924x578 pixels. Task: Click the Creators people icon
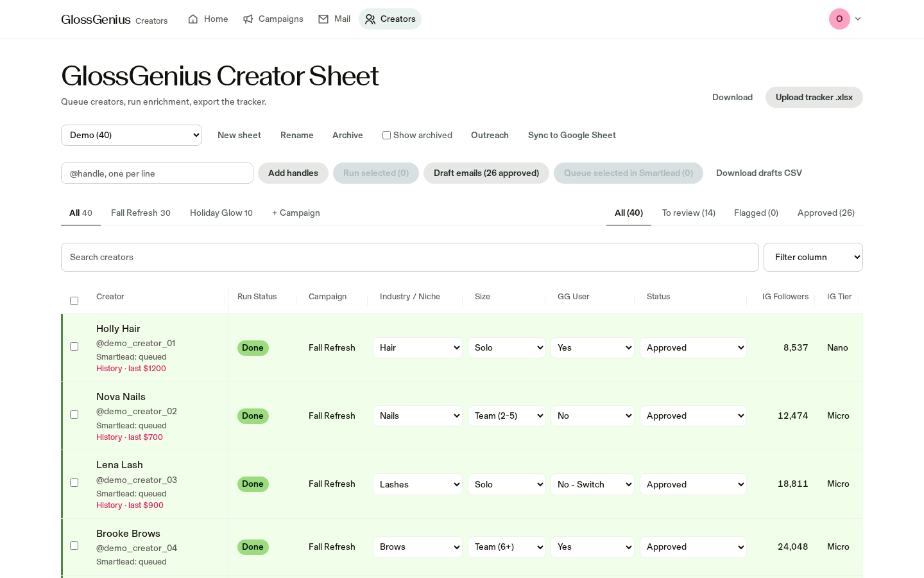(x=370, y=19)
